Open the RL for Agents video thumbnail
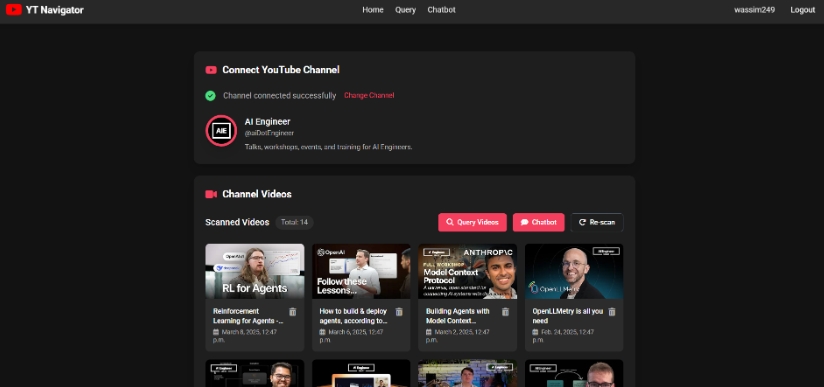The height and width of the screenshot is (387, 824). coord(254,271)
